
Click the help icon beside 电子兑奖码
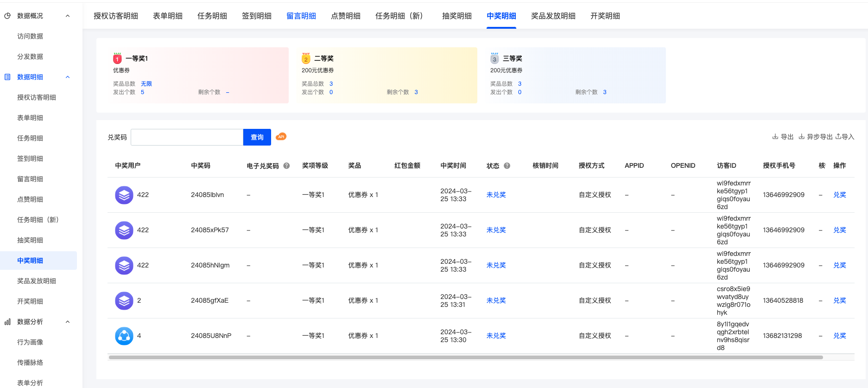coord(286,166)
